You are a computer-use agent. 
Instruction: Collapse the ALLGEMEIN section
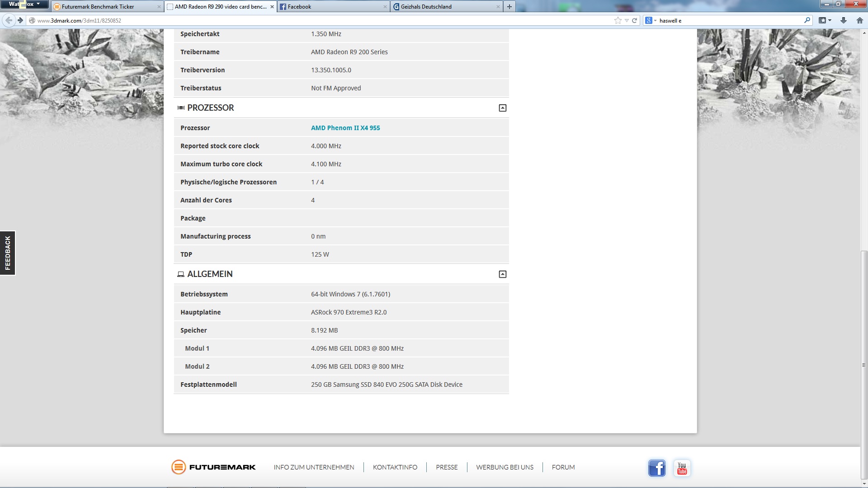point(502,274)
